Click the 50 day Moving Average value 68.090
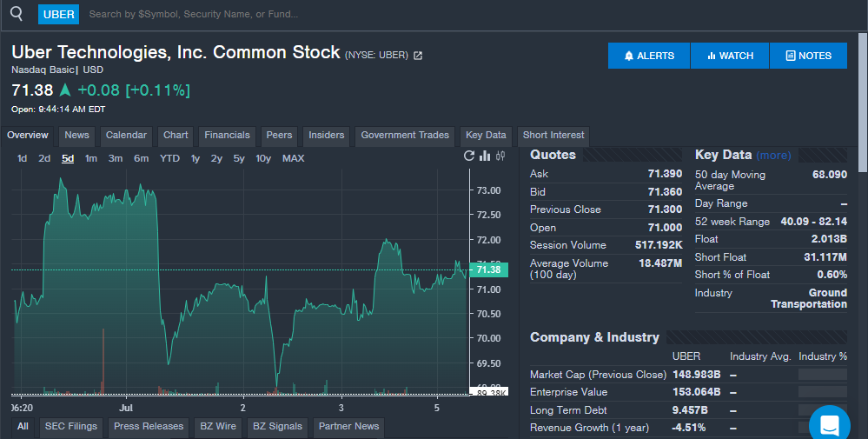 tap(829, 175)
